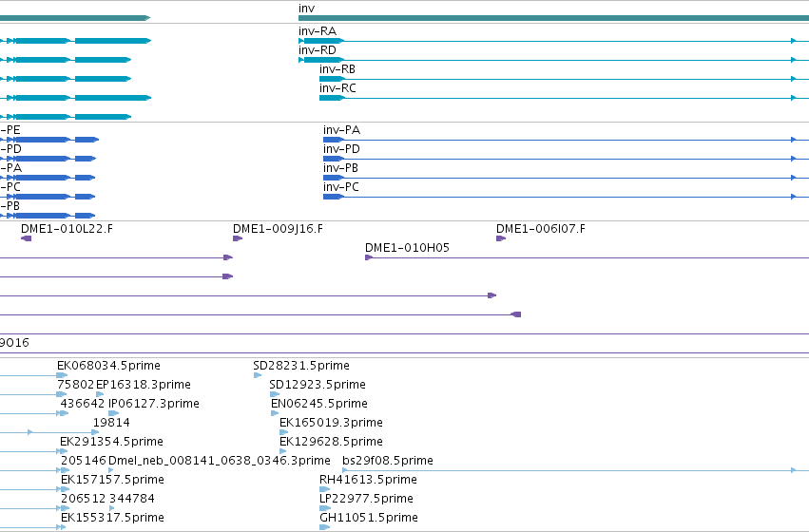Screen dimensions: 809x532
Task: Click the 436642 feature label
Action: pyautogui.click(x=83, y=404)
